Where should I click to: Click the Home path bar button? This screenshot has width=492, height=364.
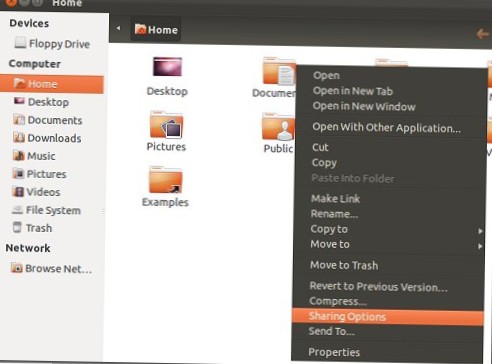[x=156, y=30]
